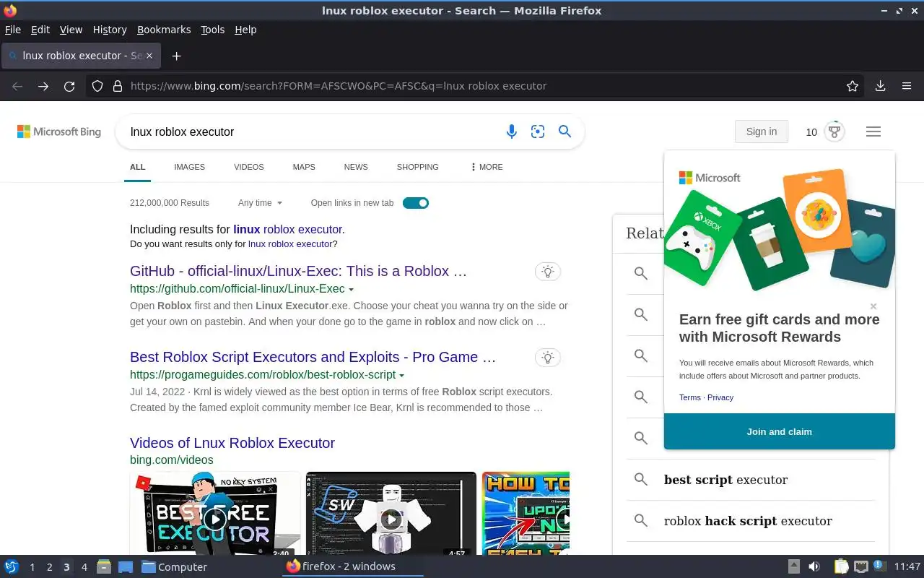Switch to the MAPS tab
The width and height of the screenshot is (924, 578).
304,167
